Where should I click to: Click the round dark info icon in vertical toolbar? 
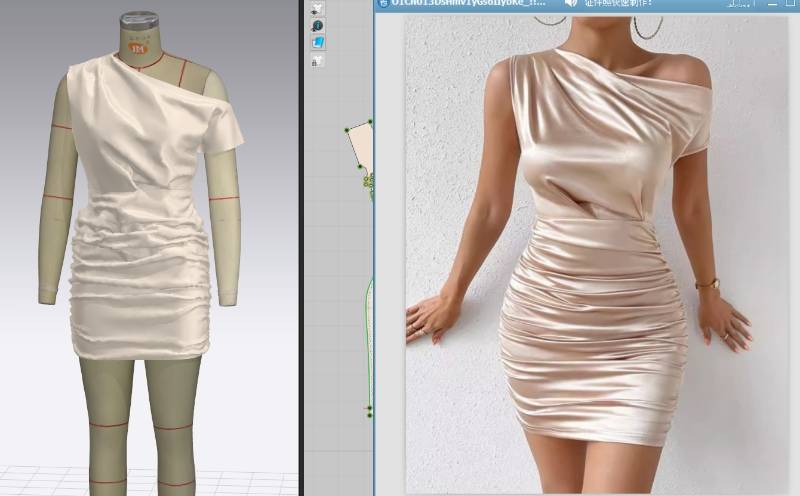pyautogui.click(x=318, y=25)
